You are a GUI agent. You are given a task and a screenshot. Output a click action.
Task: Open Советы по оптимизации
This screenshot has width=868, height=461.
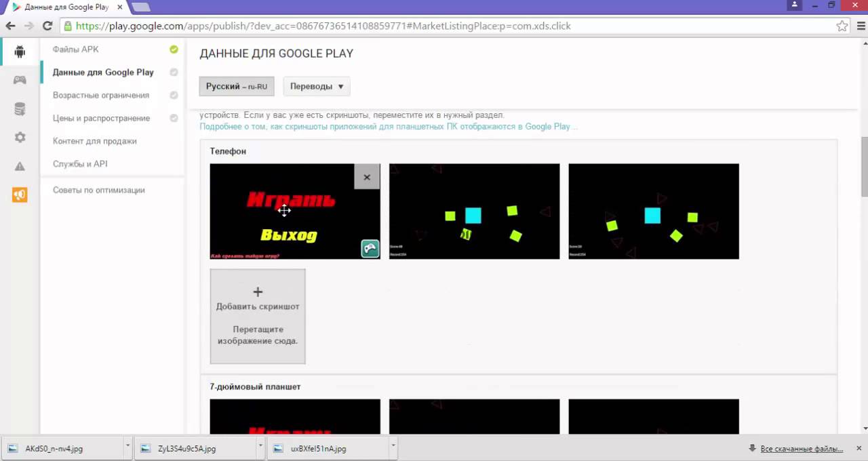[99, 191]
